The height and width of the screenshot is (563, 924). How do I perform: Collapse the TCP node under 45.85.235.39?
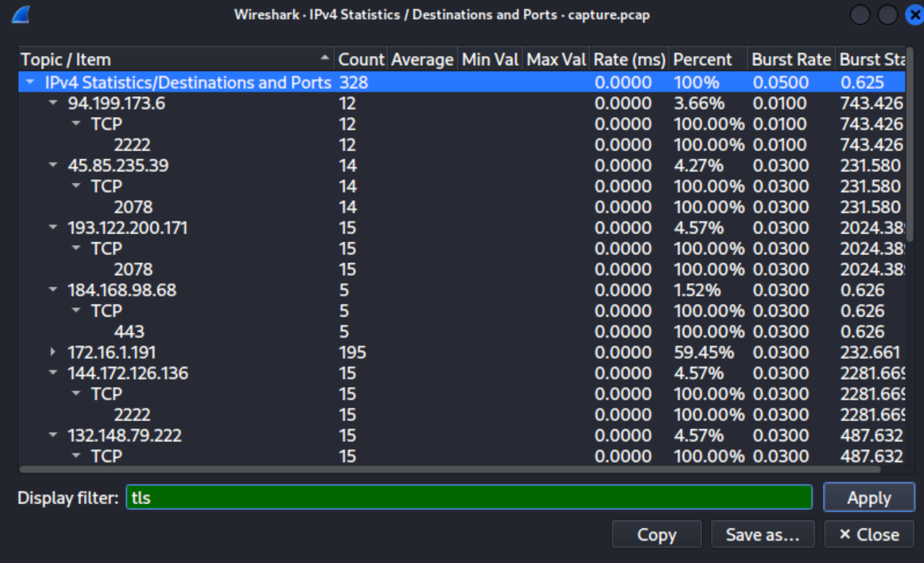[76, 185]
